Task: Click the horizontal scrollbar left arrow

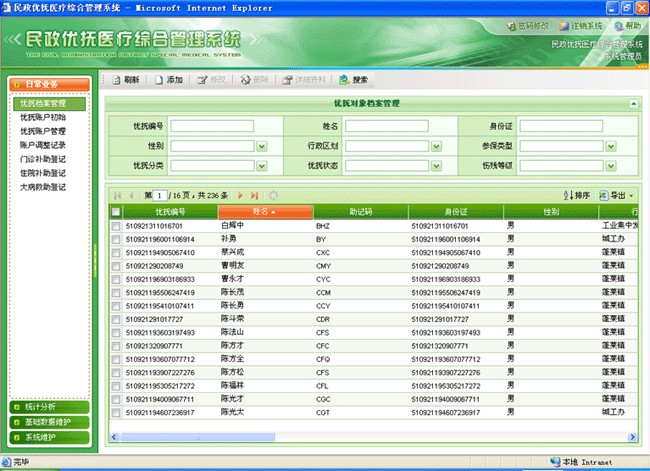Action: pos(114,437)
